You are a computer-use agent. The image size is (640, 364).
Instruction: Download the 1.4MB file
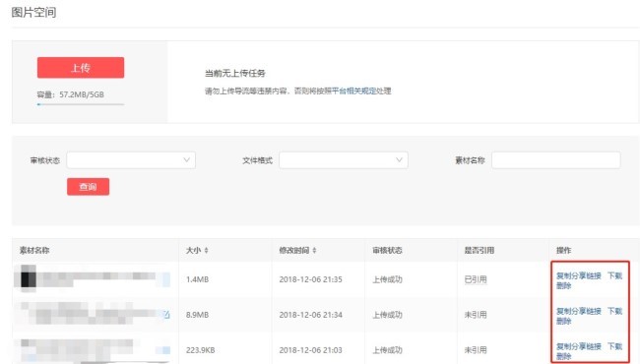coord(614,276)
